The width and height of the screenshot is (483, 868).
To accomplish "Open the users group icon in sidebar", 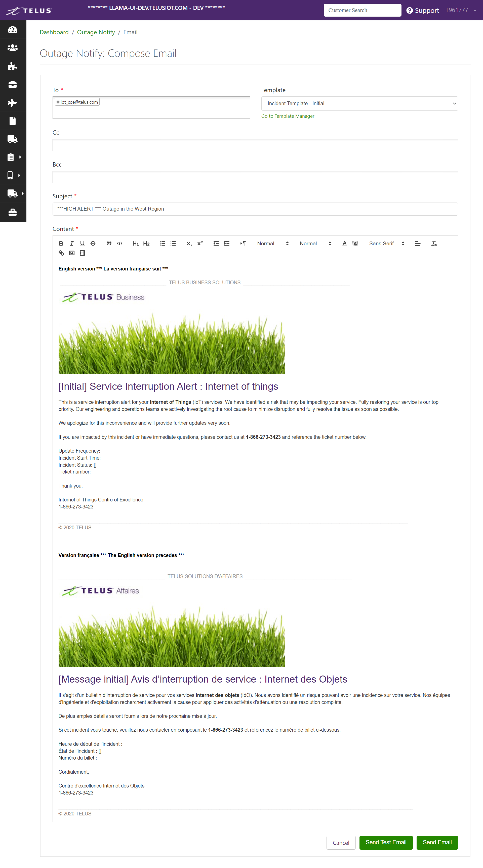I will (13, 48).
